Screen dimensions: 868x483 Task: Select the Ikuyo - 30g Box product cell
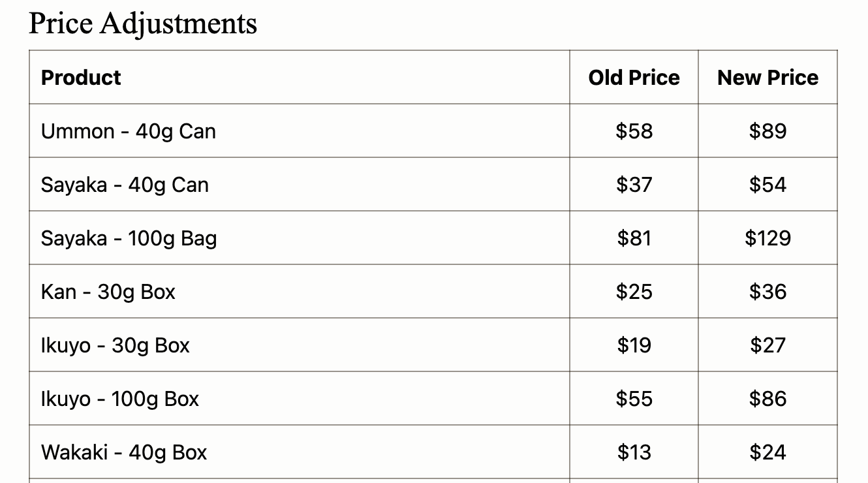(116, 345)
